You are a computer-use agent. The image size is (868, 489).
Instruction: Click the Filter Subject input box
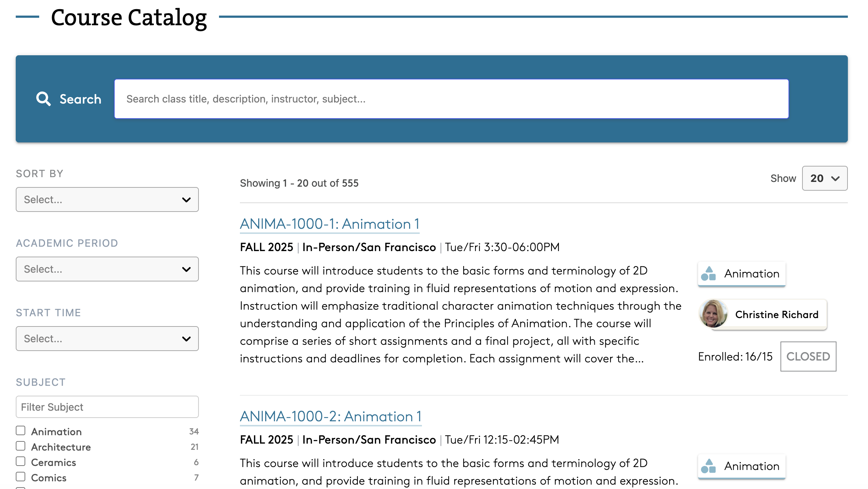coord(107,407)
